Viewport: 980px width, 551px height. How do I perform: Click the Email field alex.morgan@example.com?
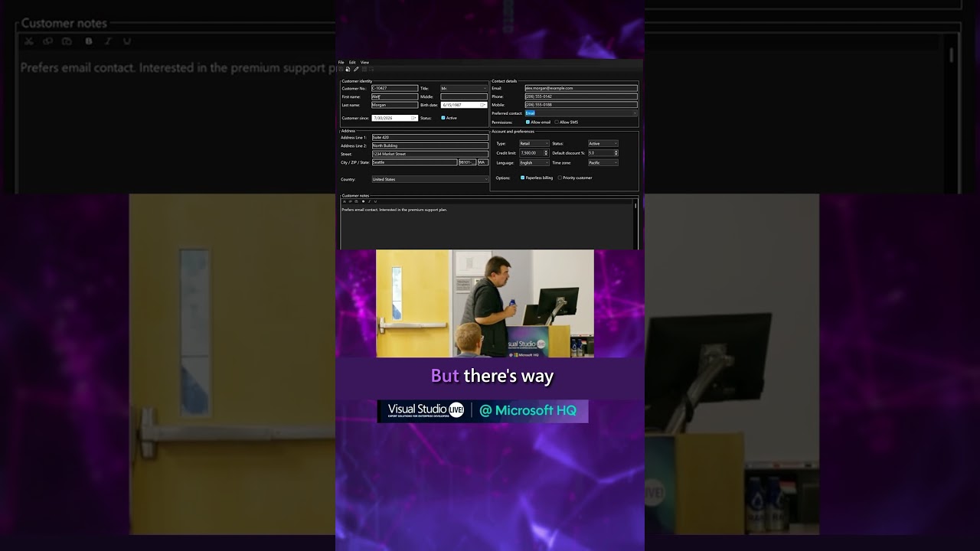pyautogui.click(x=581, y=88)
